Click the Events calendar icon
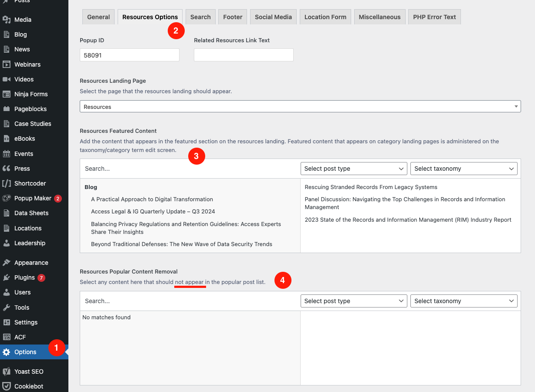The image size is (535, 392). 7,154
